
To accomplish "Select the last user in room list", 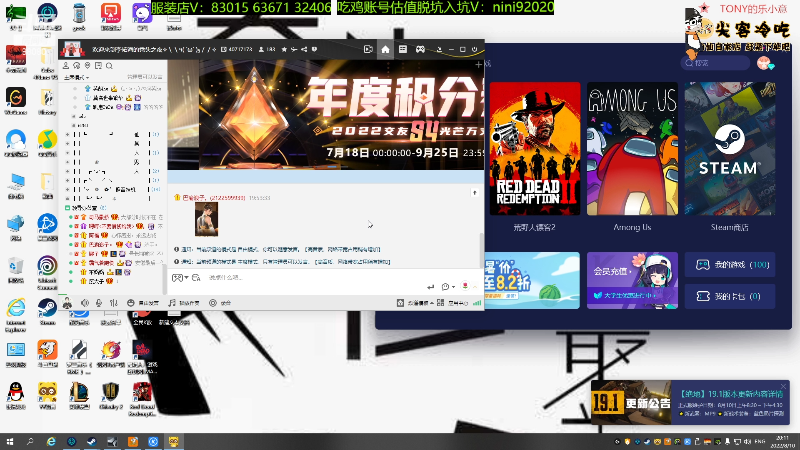I will point(96,281).
